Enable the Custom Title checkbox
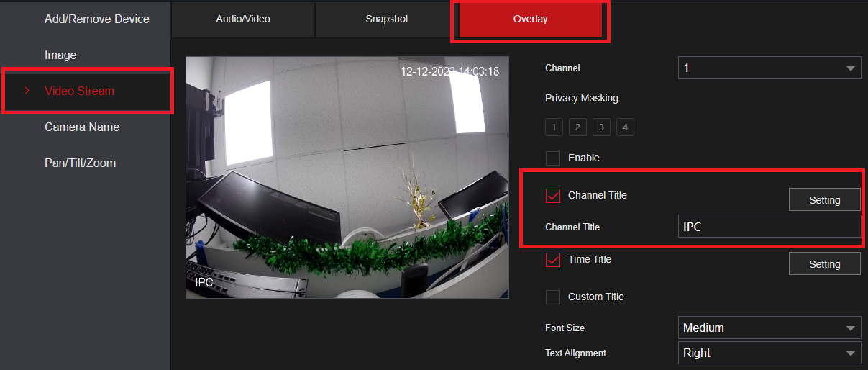This screenshot has height=370, width=868. pyautogui.click(x=553, y=297)
